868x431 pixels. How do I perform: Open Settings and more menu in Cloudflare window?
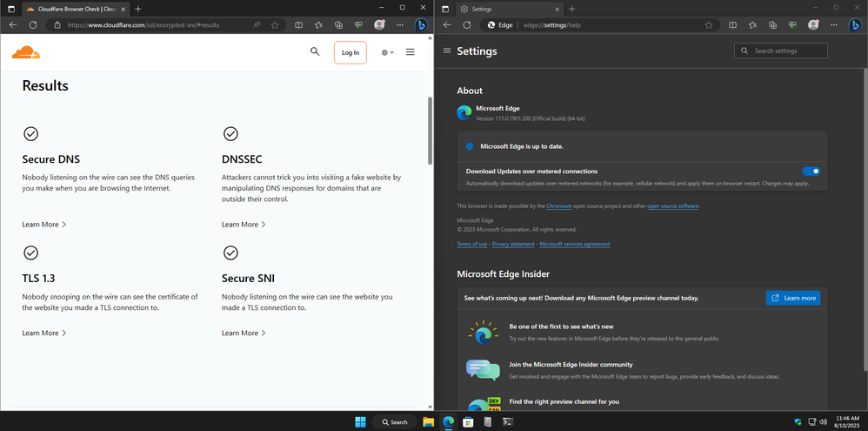pyautogui.click(x=400, y=25)
